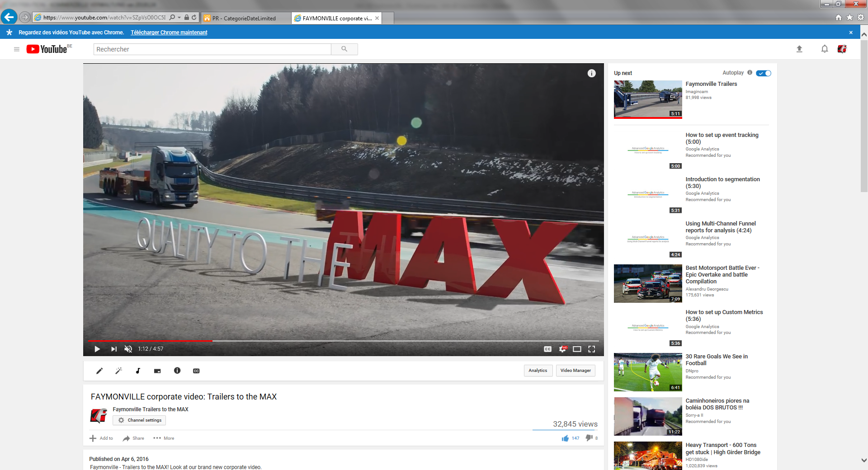Open player settings gear
The height and width of the screenshot is (470, 868).
pyautogui.click(x=562, y=349)
